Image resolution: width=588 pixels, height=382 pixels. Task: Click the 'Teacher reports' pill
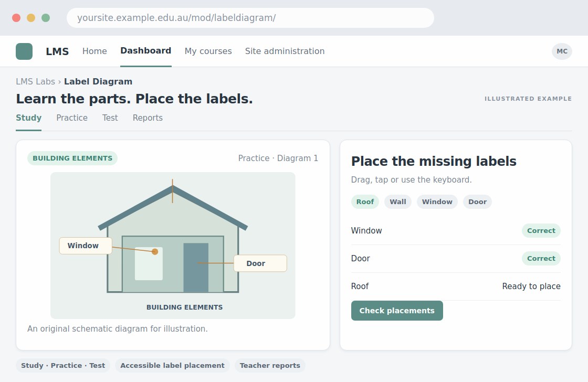click(x=270, y=366)
